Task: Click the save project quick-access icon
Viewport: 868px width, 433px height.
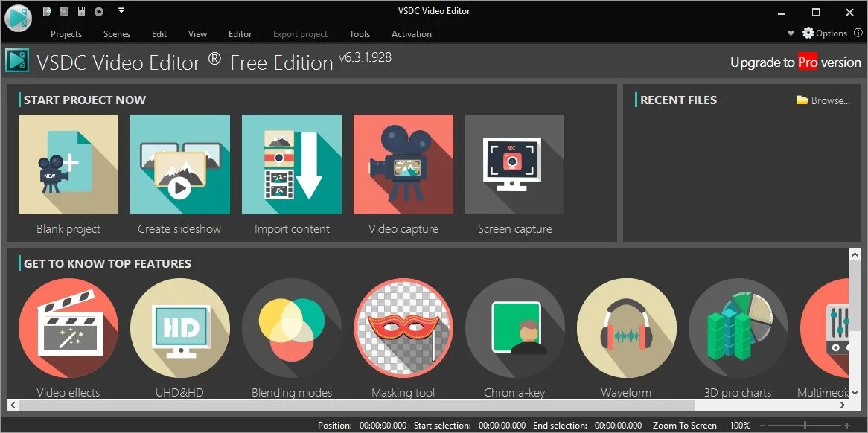Action: click(x=64, y=11)
